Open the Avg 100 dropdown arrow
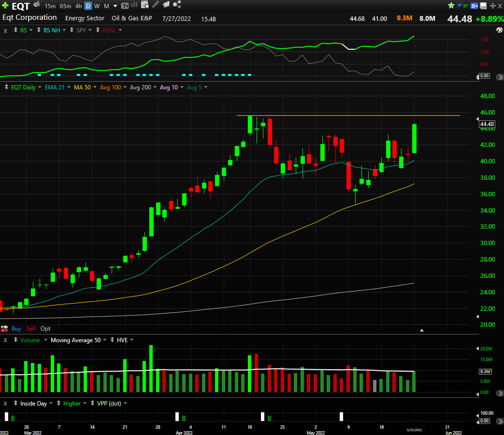 [125, 87]
